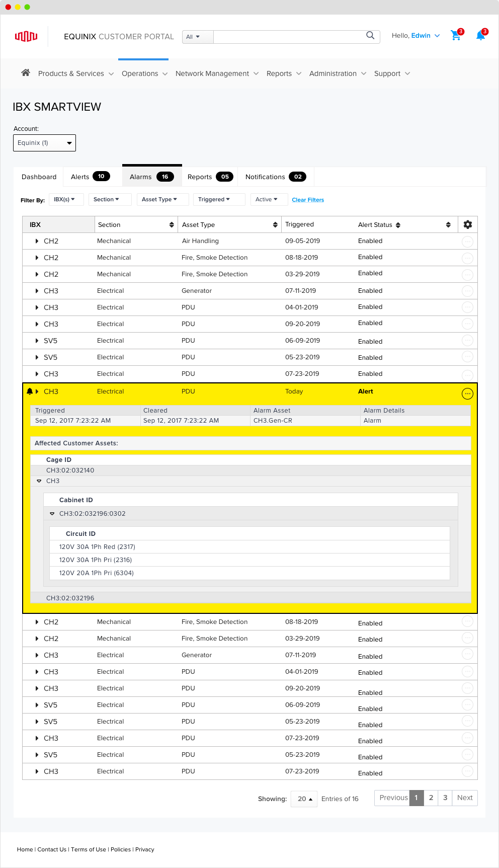Open the Section filter dropdown

(110, 199)
